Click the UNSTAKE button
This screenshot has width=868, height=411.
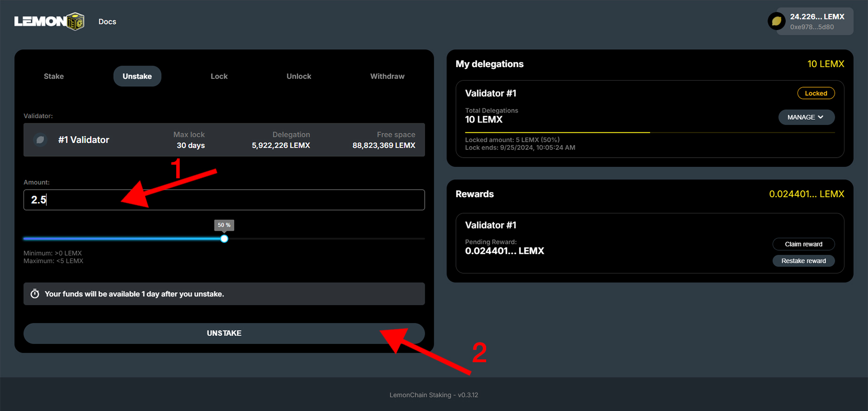coord(224,333)
